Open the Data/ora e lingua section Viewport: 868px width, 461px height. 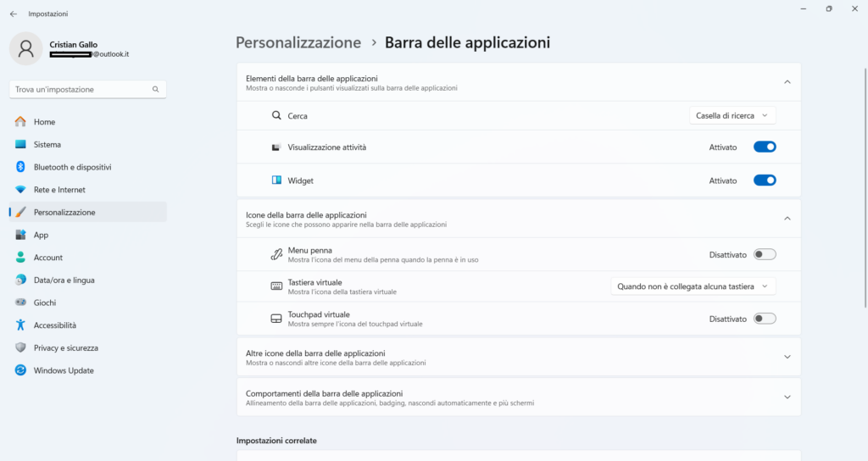coord(64,280)
